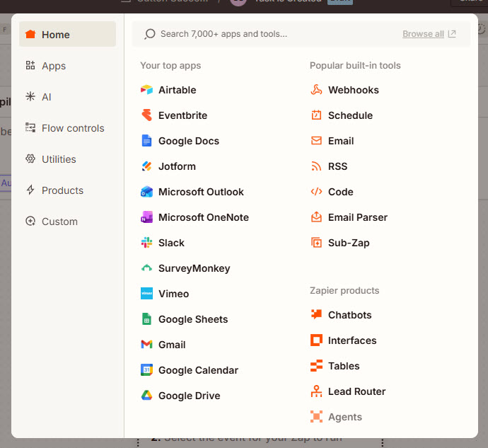Pick Microsoft Outlook label
This screenshot has width=488, height=448.
click(x=201, y=192)
